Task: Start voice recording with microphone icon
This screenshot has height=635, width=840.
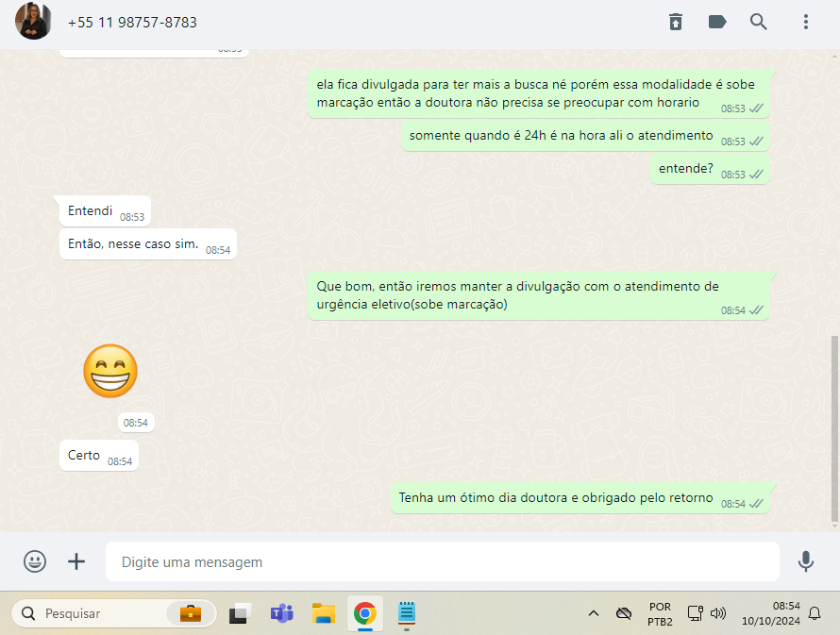Action: (805, 561)
